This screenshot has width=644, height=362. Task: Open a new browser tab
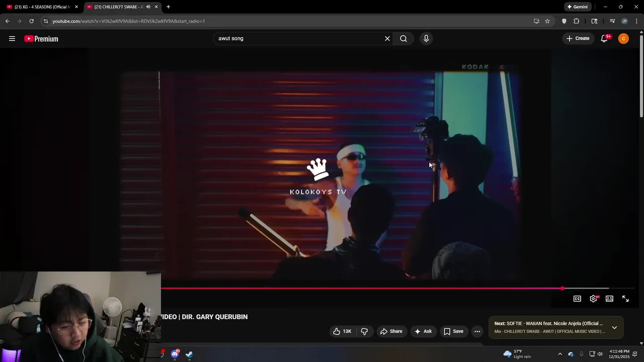pyautogui.click(x=168, y=7)
